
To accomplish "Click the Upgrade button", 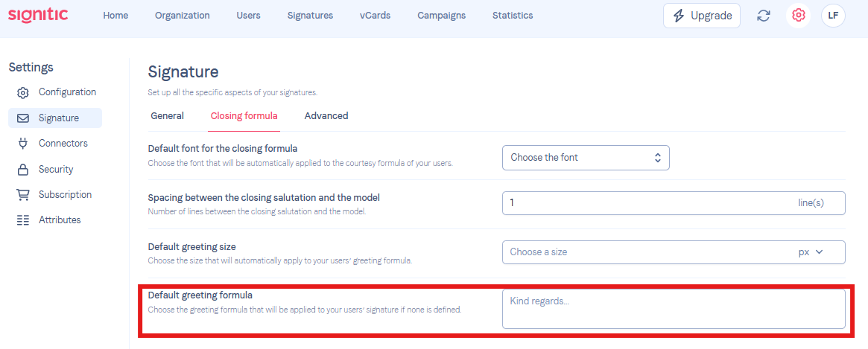I will tap(701, 16).
